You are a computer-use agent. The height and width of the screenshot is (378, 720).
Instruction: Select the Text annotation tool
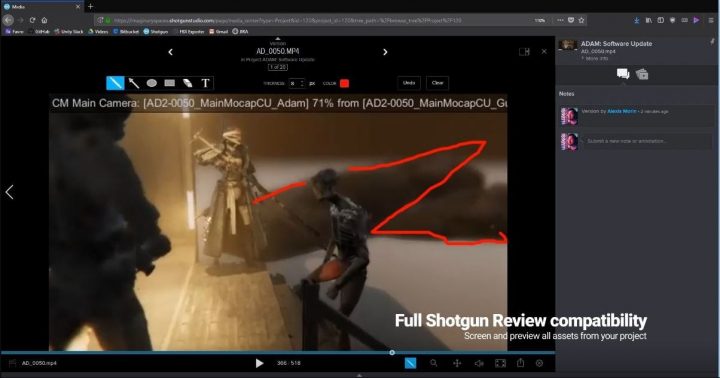(205, 83)
